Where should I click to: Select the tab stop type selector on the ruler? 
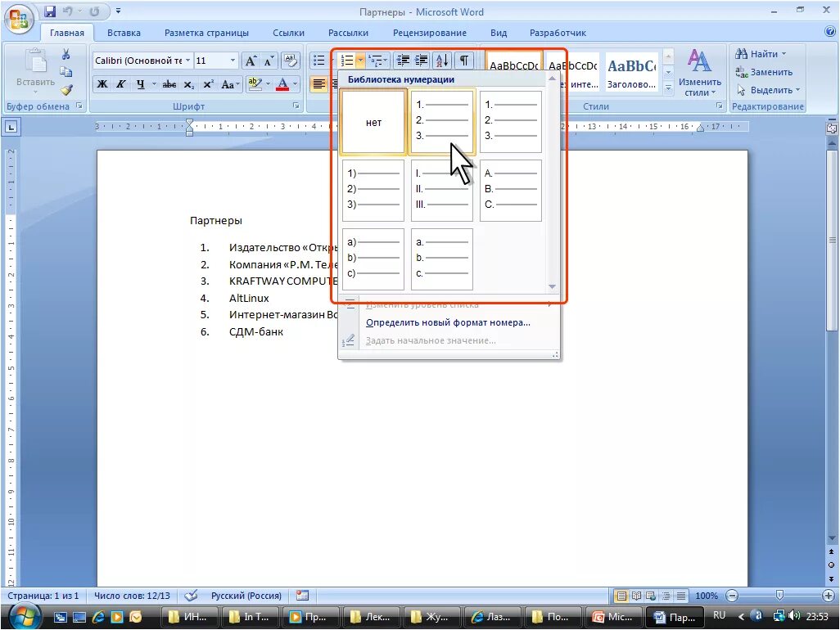(11, 127)
